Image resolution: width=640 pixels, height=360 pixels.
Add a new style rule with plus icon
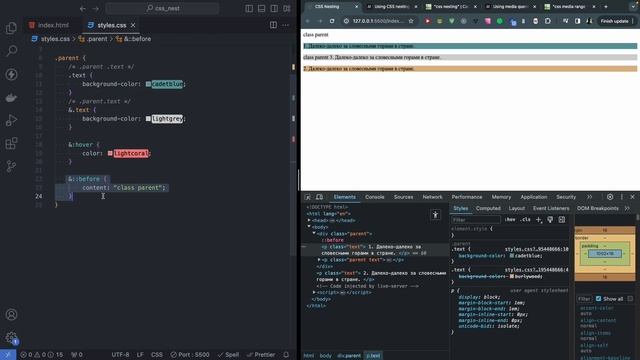point(538,220)
